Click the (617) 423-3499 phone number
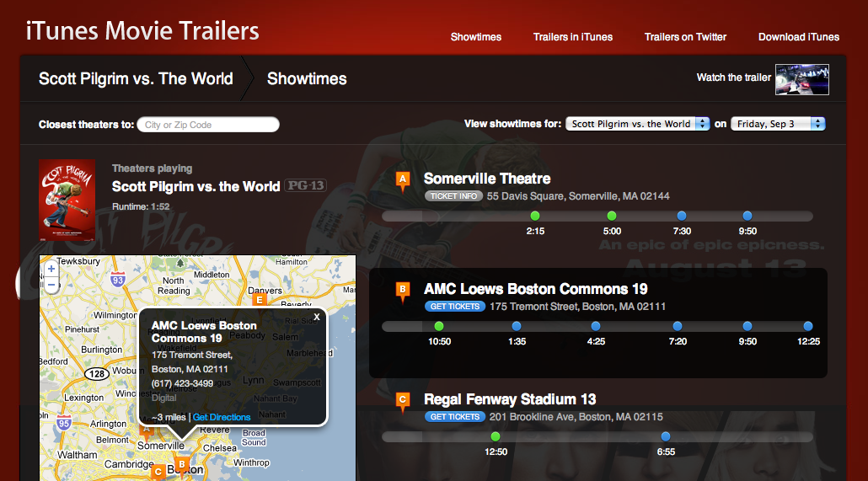Screen dimensions: 868x481 point(182,383)
